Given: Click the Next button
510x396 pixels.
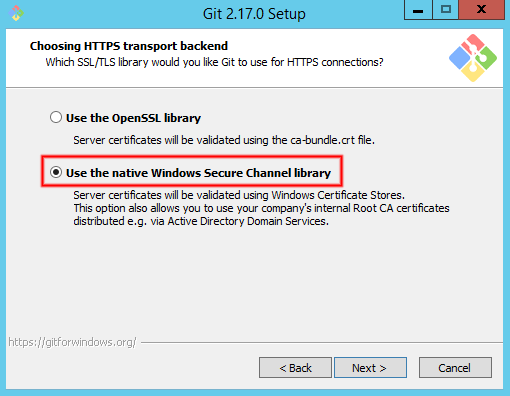Looking at the screenshot, I should (x=370, y=368).
